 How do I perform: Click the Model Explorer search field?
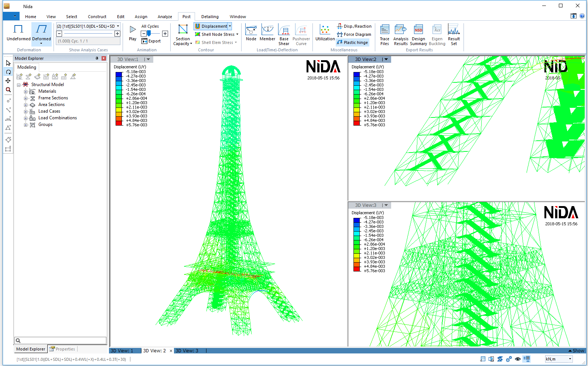coord(61,341)
